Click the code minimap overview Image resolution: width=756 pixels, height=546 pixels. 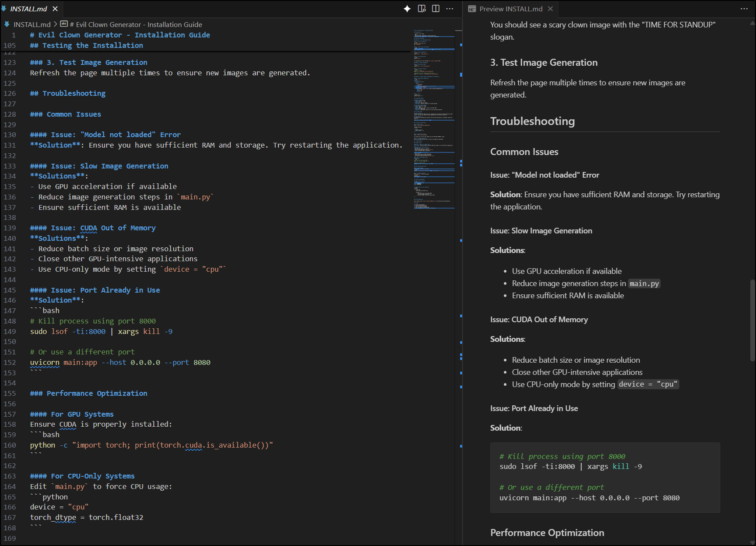tap(434, 118)
